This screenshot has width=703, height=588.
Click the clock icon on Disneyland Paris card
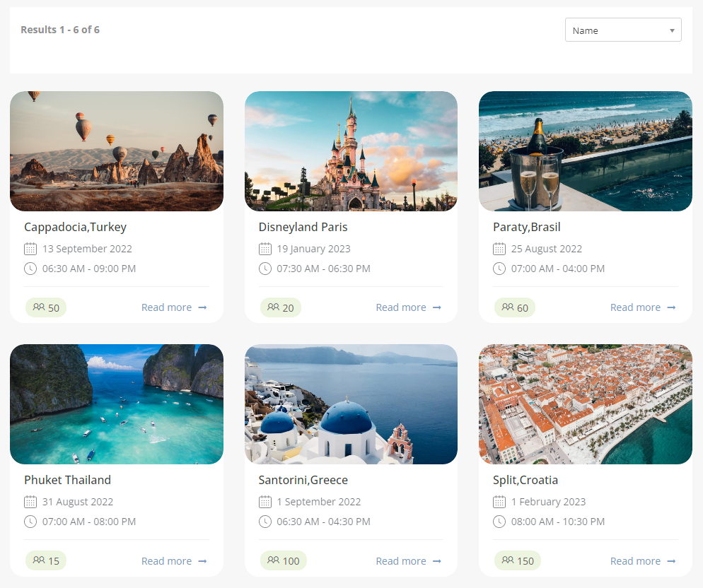[265, 269]
